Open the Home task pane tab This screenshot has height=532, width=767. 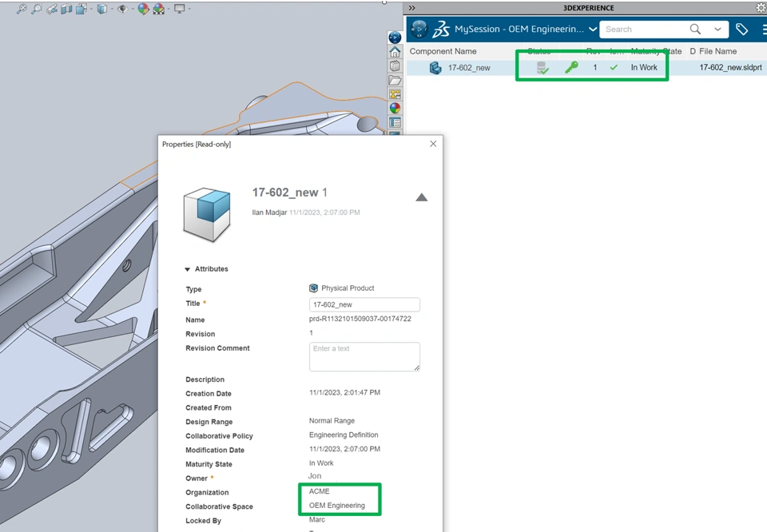(x=395, y=52)
